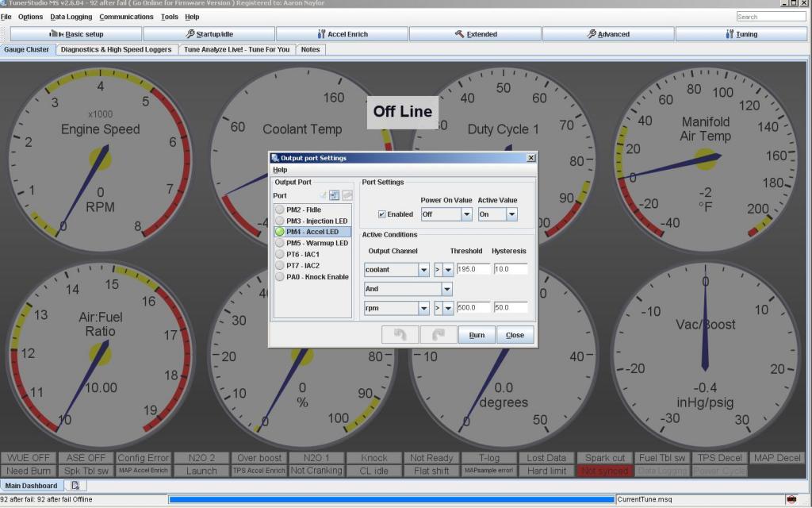Open the coolant output channel dropdown

[x=423, y=269]
